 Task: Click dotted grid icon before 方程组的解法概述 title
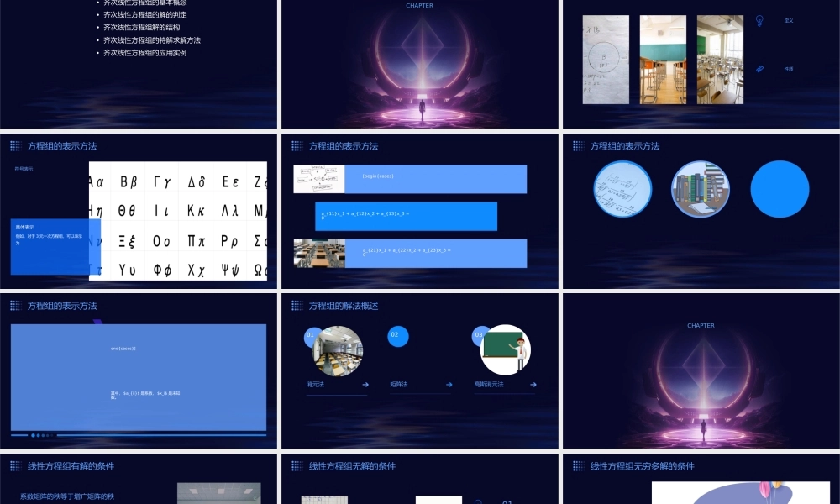[297, 306]
